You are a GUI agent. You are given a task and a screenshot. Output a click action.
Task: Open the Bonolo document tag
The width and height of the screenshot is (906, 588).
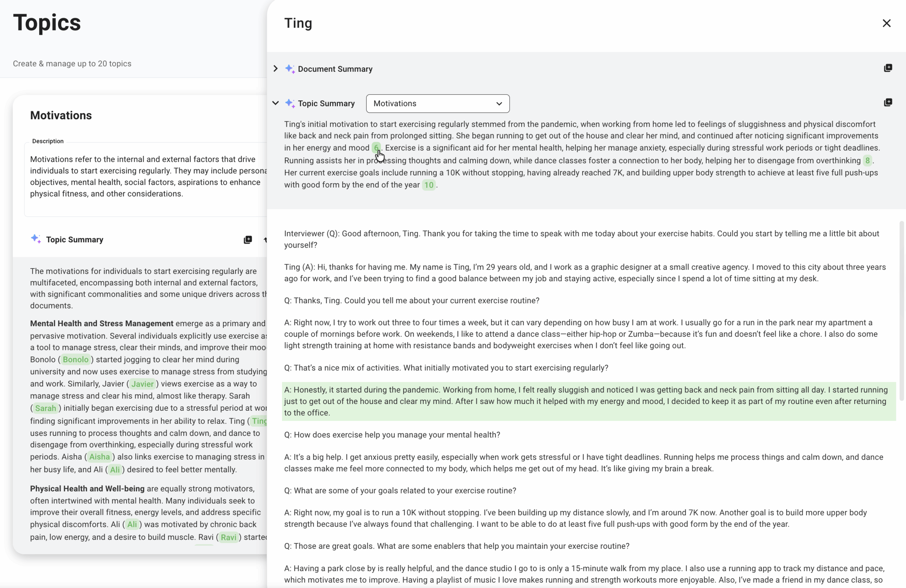click(75, 359)
